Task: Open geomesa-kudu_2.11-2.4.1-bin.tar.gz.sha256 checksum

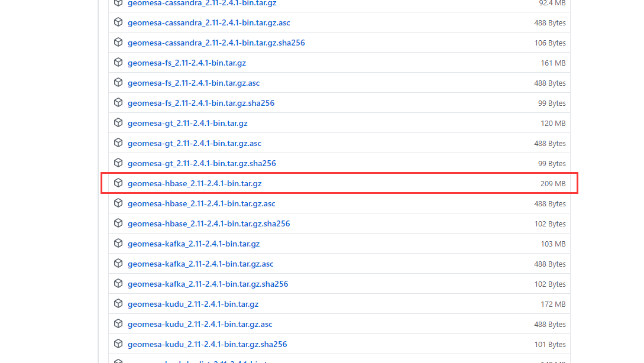Action: coord(207,344)
